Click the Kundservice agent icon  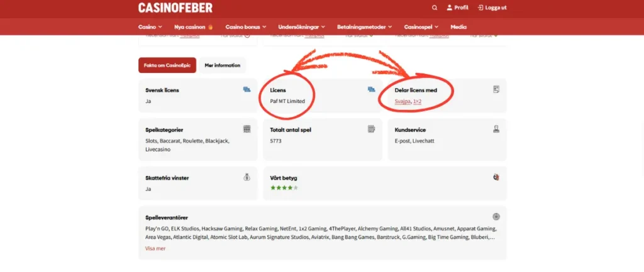point(496,129)
